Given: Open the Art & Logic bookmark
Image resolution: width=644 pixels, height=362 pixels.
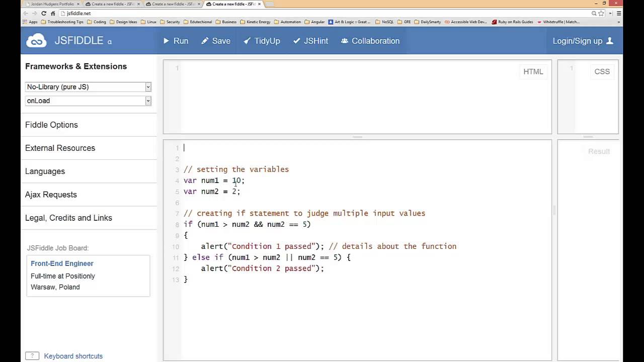Looking at the screenshot, I should click(x=349, y=22).
